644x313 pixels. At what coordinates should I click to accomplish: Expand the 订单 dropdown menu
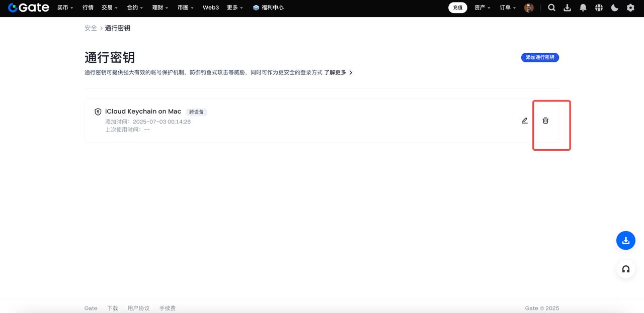tap(506, 8)
